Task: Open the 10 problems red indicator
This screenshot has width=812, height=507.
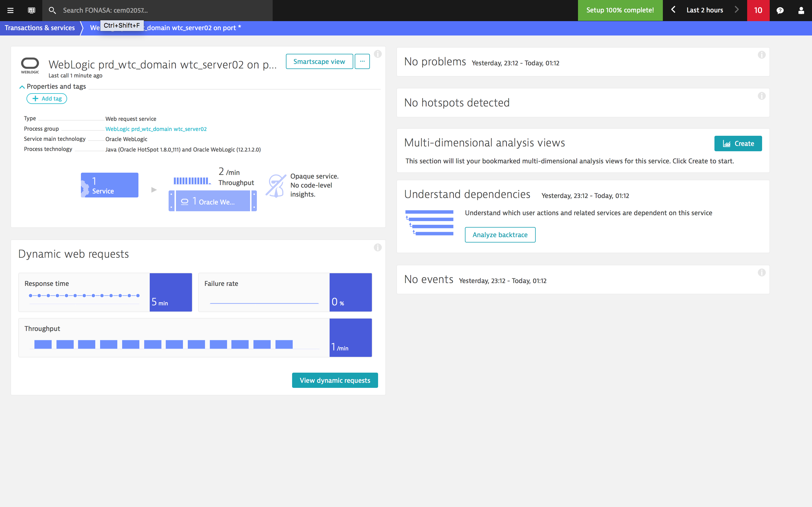Action: (x=758, y=10)
